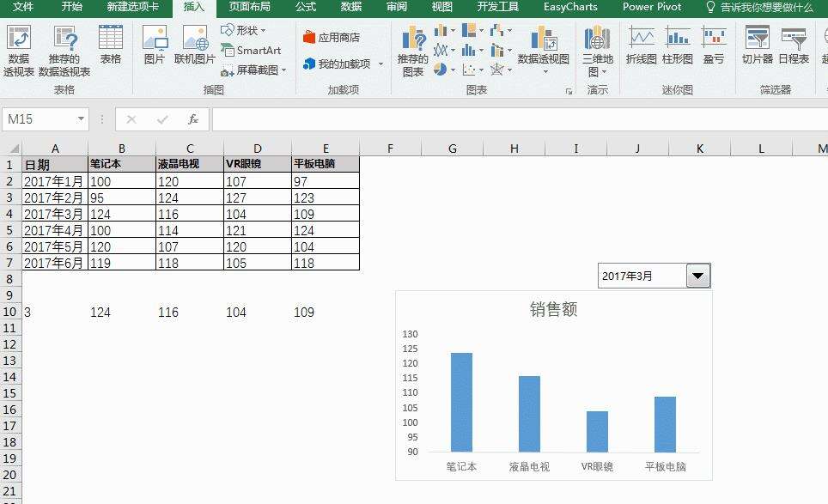Insert a surface or radar chart
The image size is (828, 504).
click(501, 70)
